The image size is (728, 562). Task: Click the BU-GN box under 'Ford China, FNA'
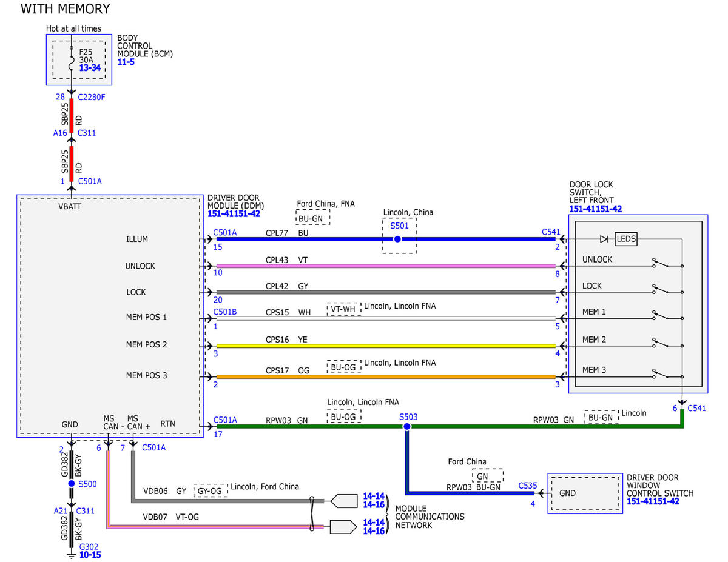[x=313, y=218]
